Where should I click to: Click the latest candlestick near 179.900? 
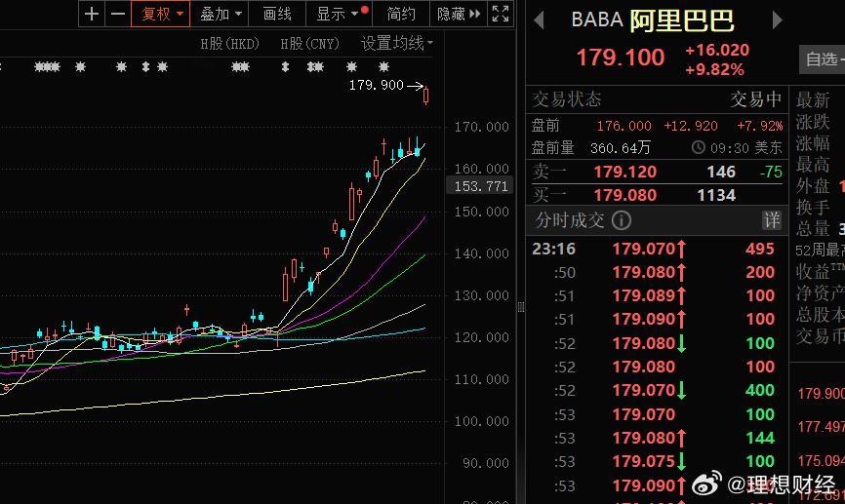(425, 96)
